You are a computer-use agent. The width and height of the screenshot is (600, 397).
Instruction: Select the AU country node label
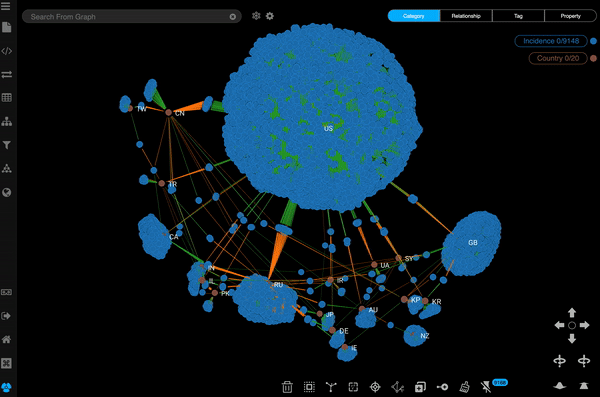click(x=373, y=310)
